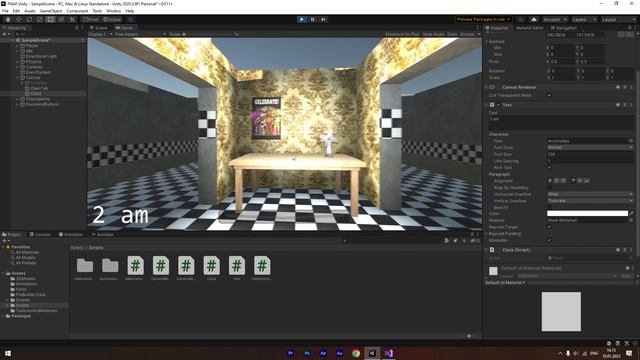640x360 pixels.
Task: Click the Default UI Material preview thumbnail
Action: pos(561,311)
